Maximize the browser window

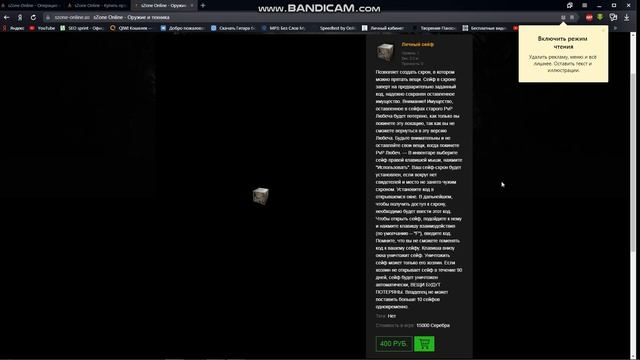(614, 5)
